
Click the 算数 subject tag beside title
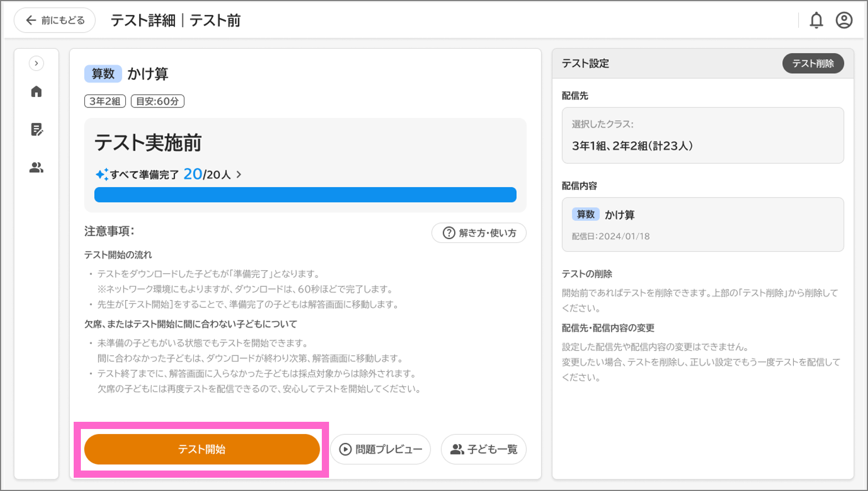coord(103,74)
